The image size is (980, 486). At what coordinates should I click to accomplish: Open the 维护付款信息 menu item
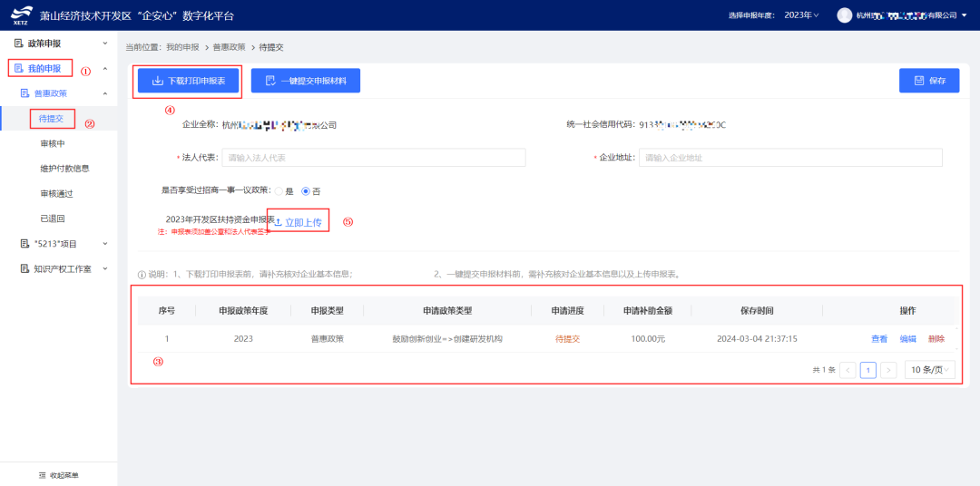click(64, 169)
